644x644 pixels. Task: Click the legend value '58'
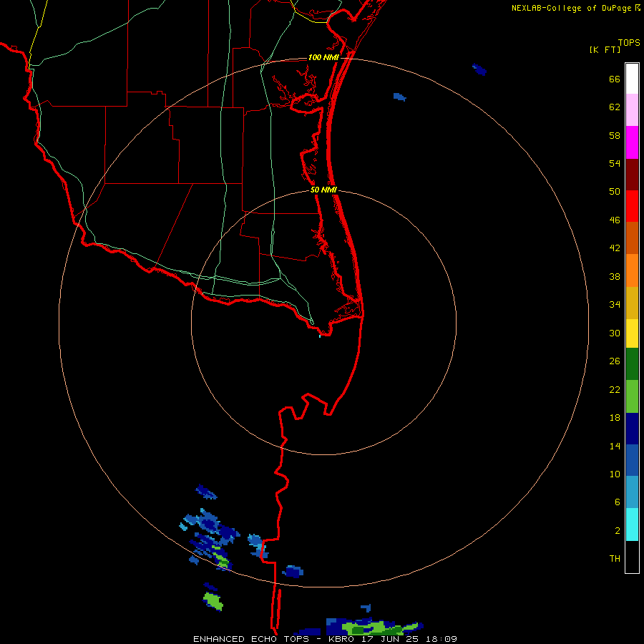click(615, 135)
